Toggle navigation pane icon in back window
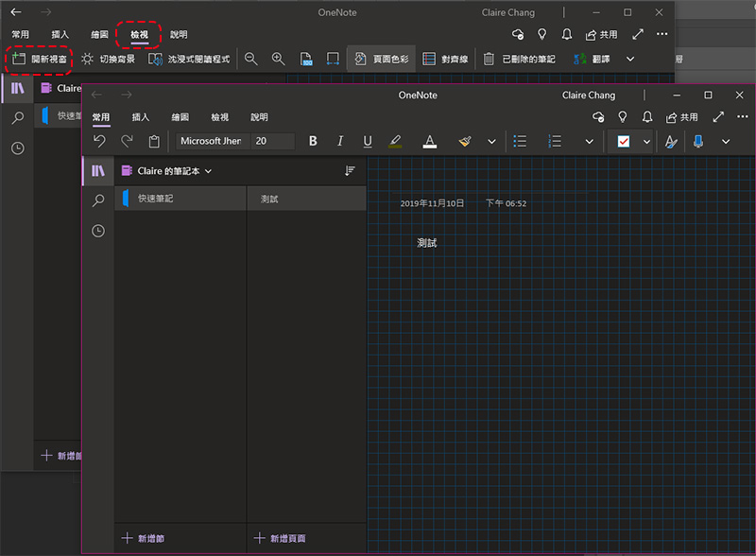Image resolution: width=756 pixels, height=556 pixels. [x=18, y=88]
